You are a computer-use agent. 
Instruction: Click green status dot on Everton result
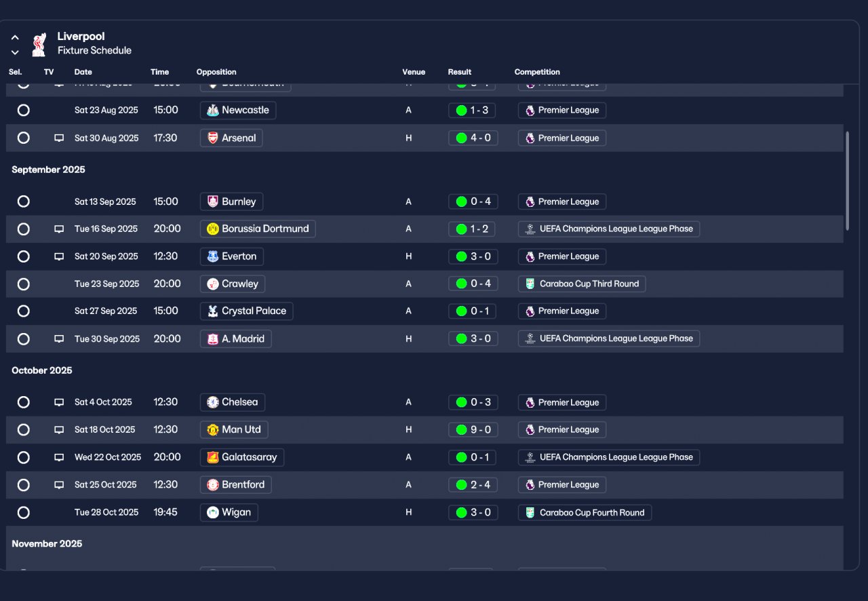pyautogui.click(x=462, y=256)
